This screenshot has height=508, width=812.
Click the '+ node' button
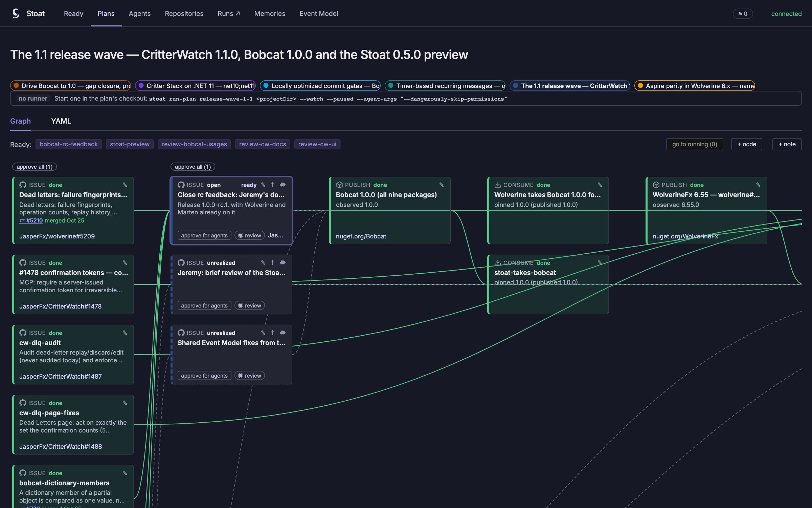pyautogui.click(x=747, y=144)
